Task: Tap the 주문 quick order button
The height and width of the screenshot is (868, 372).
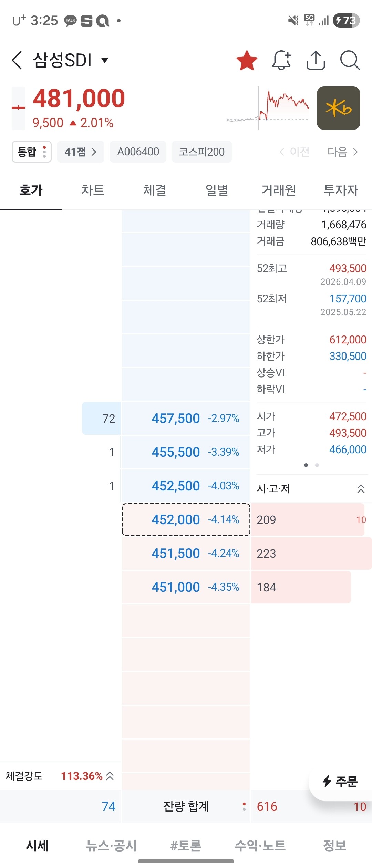Action: 340,781
